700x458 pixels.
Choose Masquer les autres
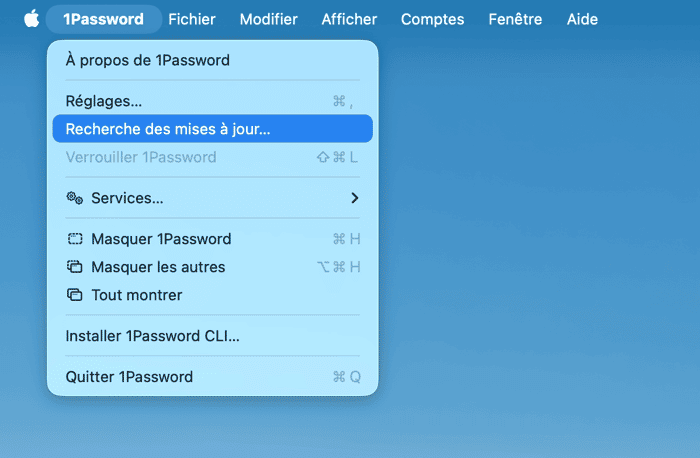point(212,267)
